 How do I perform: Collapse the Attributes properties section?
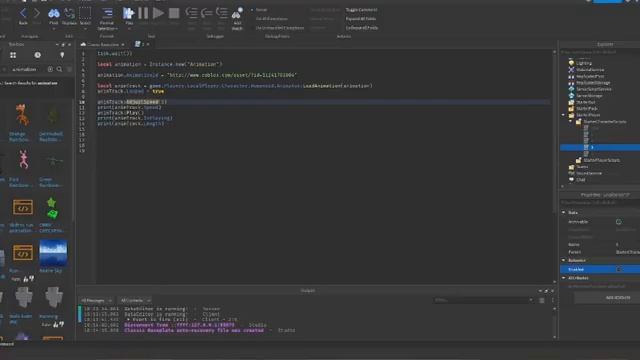click(564, 278)
